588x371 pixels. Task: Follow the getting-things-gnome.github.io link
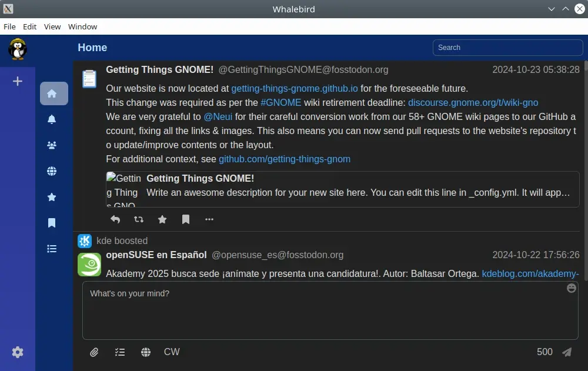(294, 89)
